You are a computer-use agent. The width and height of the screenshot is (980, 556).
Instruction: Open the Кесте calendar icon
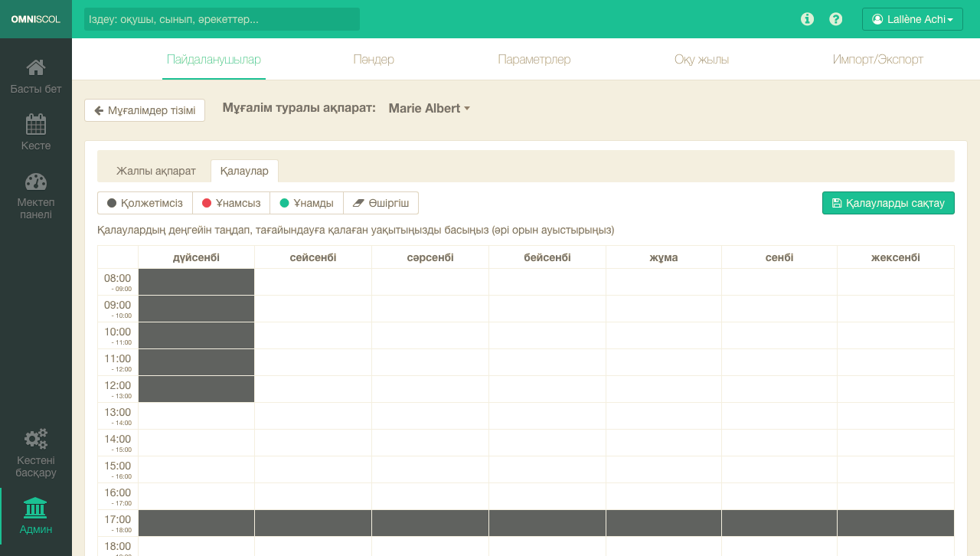pos(36,125)
